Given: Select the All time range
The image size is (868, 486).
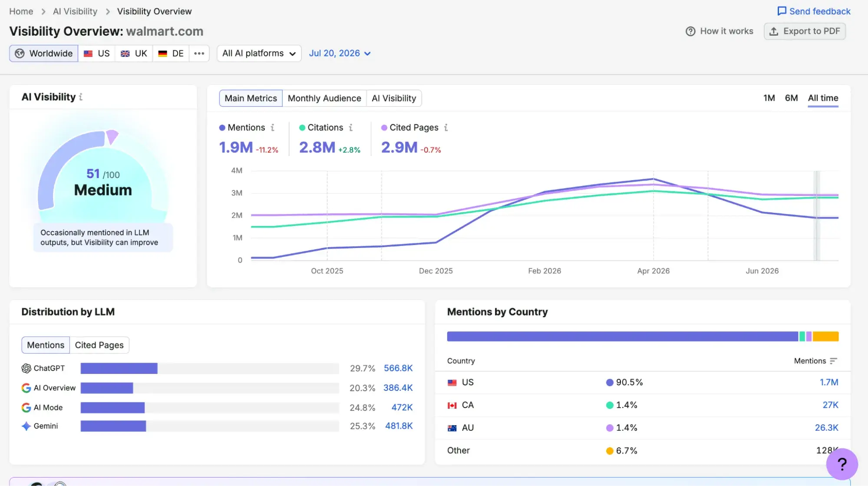Looking at the screenshot, I should (x=823, y=98).
